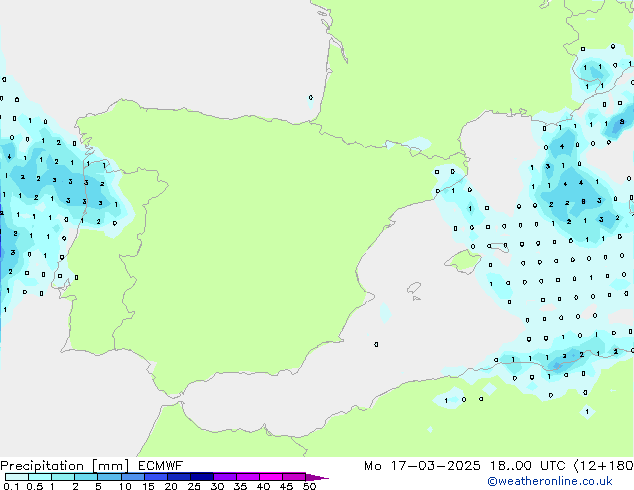Pick legend swatch between 45 and 50
Viewport: 634px width, 490px height.
[x=298, y=478]
